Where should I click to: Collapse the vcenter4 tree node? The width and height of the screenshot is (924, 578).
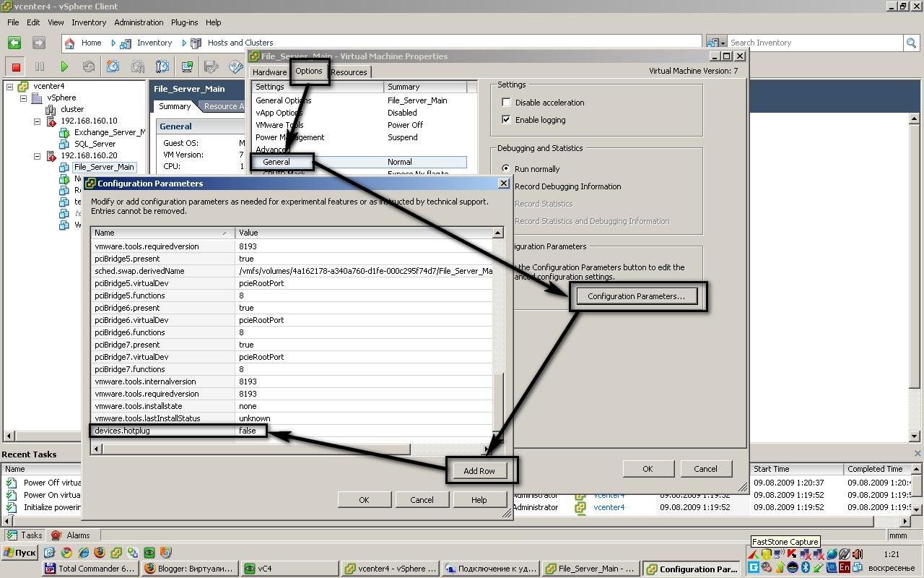click(x=10, y=86)
